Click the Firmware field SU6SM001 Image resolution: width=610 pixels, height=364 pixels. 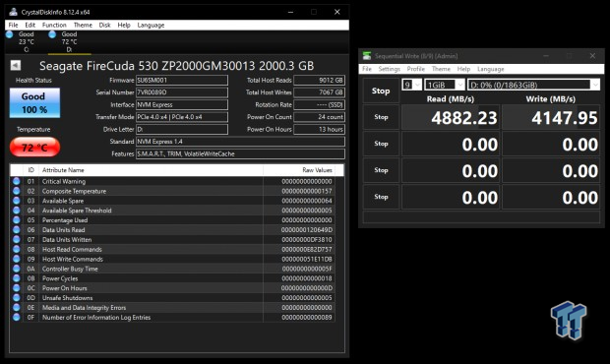pyautogui.click(x=182, y=80)
